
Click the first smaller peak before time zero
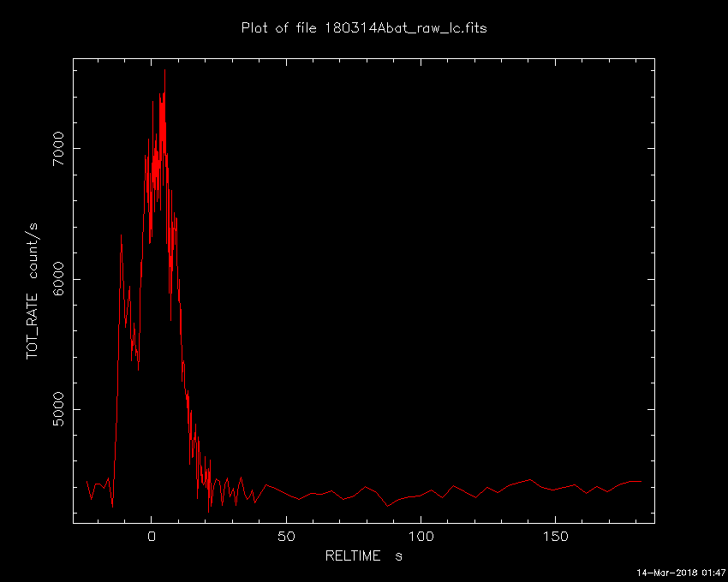[x=121, y=235]
